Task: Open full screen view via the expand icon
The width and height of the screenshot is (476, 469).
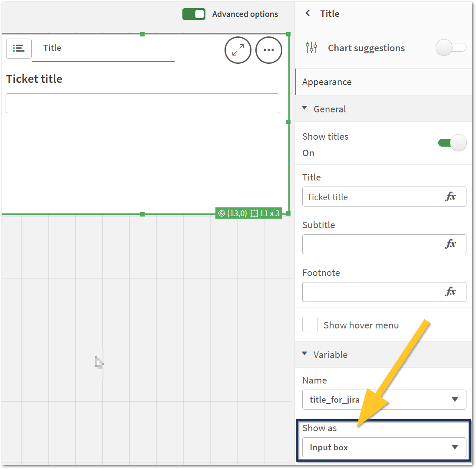Action: coord(238,50)
